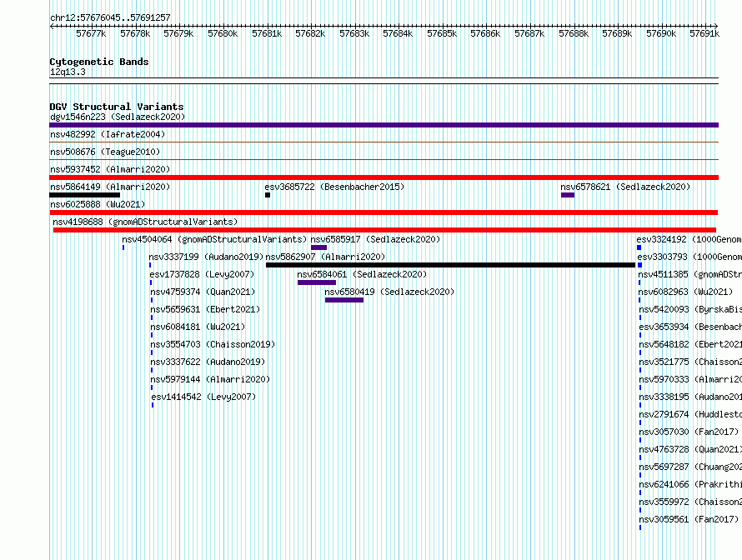Open nsv3554703 (Chaisson2019) label
742x560 pixels.
coord(213,344)
